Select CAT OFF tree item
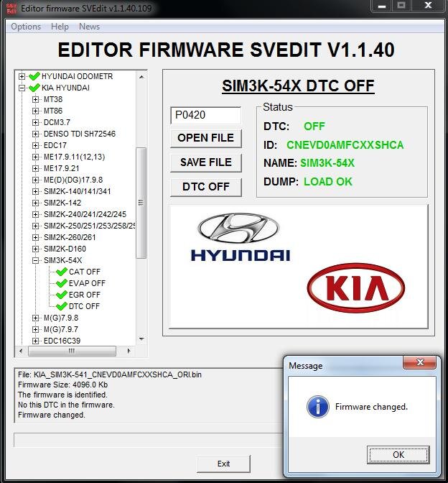Image resolution: width=448 pixels, height=483 pixels. [84, 272]
